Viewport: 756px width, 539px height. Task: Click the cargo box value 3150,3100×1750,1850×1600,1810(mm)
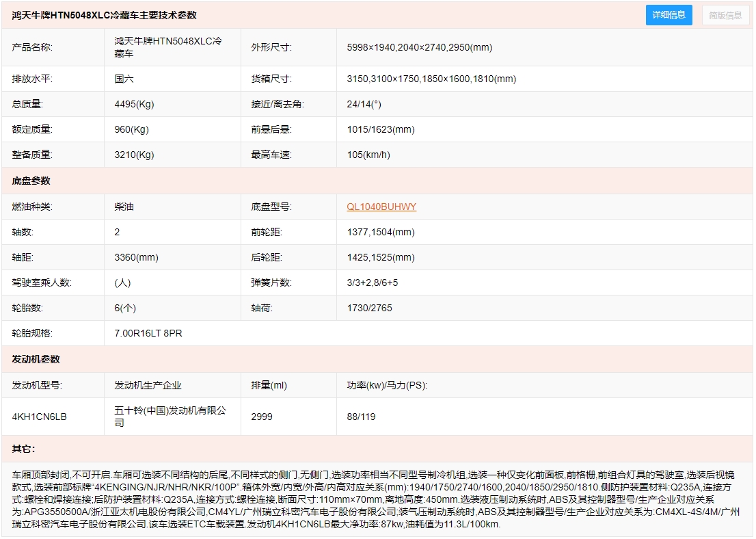point(431,79)
